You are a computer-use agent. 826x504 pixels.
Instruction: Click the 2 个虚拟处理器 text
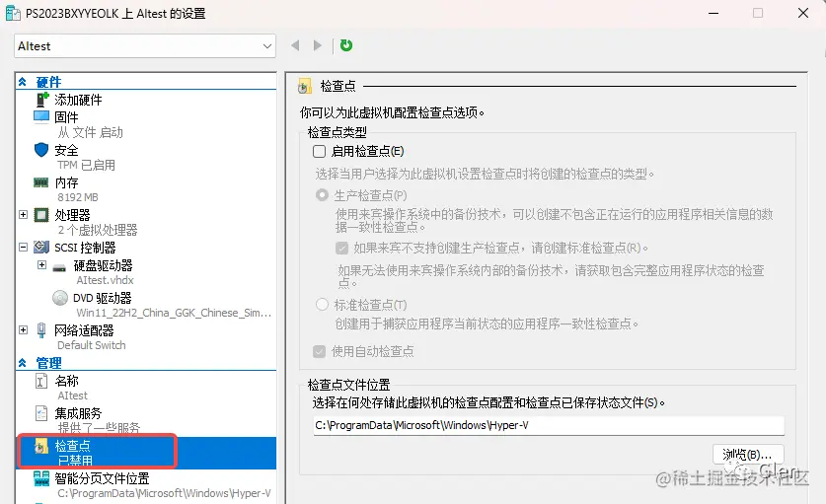(x=98, y=230)
